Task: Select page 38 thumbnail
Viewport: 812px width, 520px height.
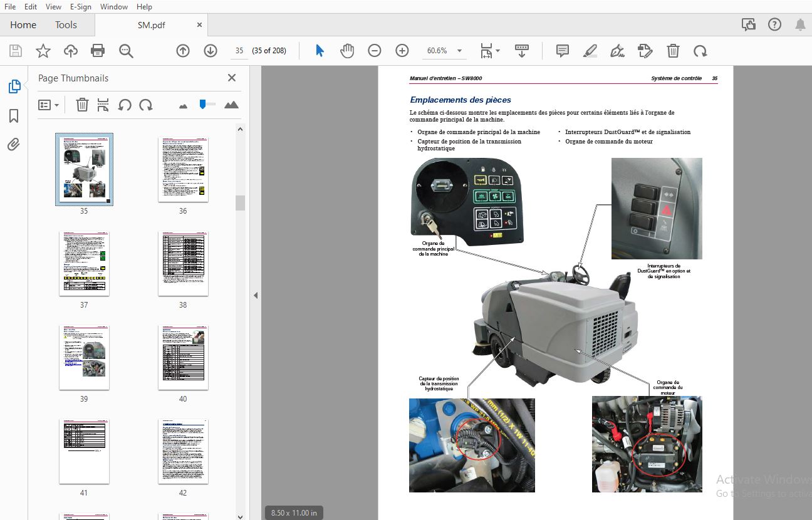Action: tap(183, 264)
